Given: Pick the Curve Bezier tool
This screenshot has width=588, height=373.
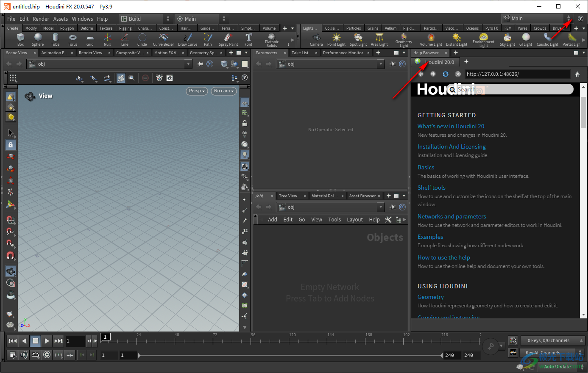Looking at the screenshot, I should click(x=163, y=40).
